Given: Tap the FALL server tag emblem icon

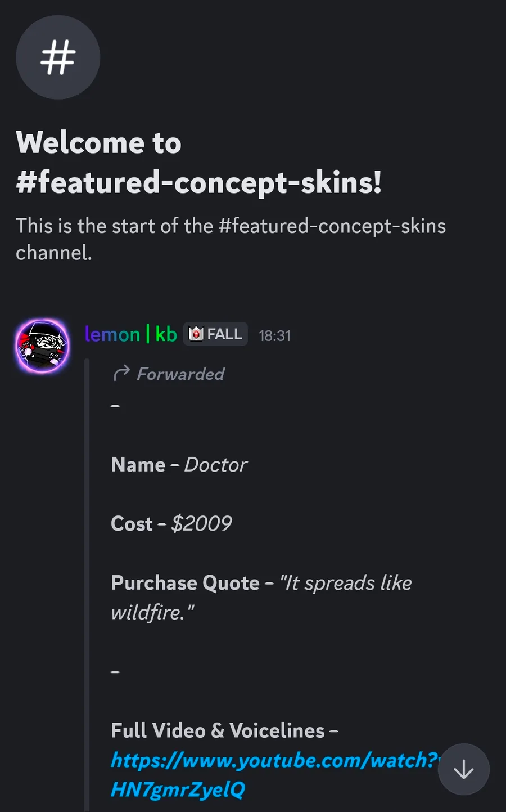Looking at the screenshot, I should (x=196, y=334).
